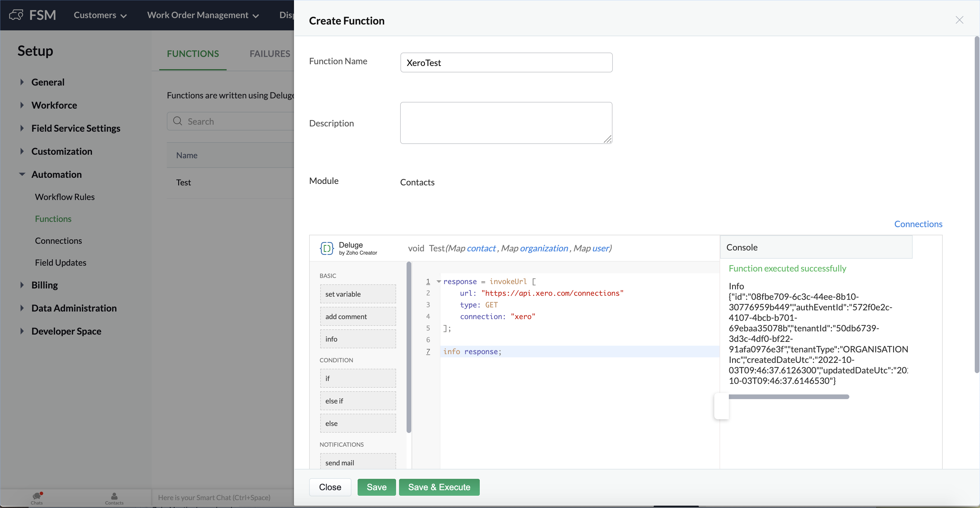Click the console horizontal scrollbar

[x=789, y=397]
